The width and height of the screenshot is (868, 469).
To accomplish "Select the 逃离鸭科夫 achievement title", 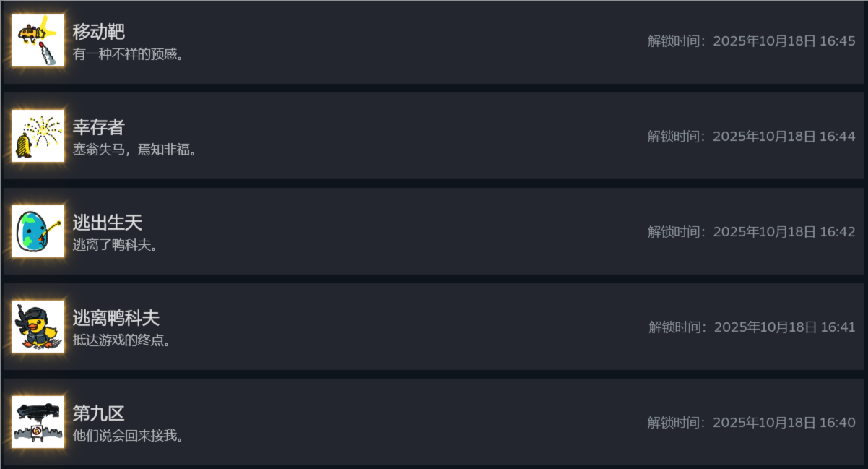I will 116,318.
